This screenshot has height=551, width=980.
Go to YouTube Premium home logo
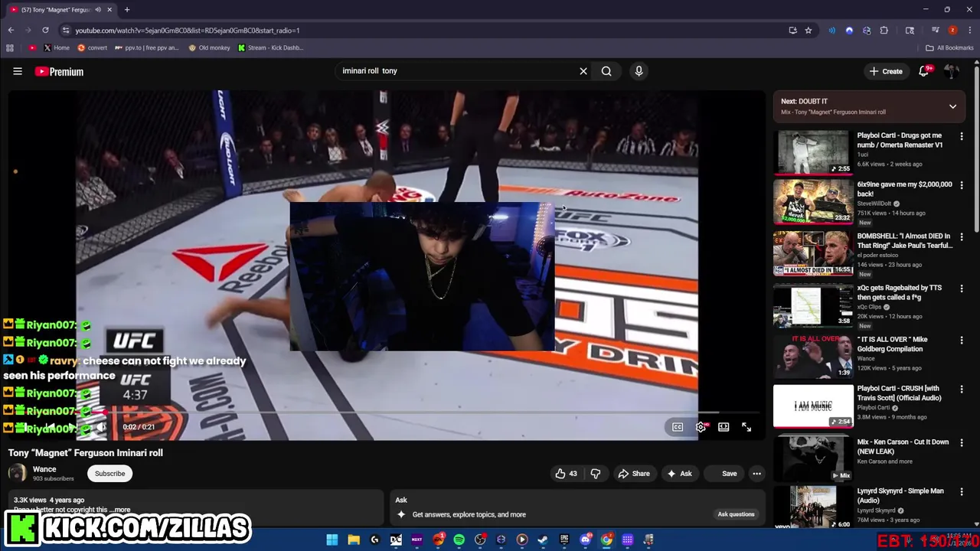coord(59,71)
